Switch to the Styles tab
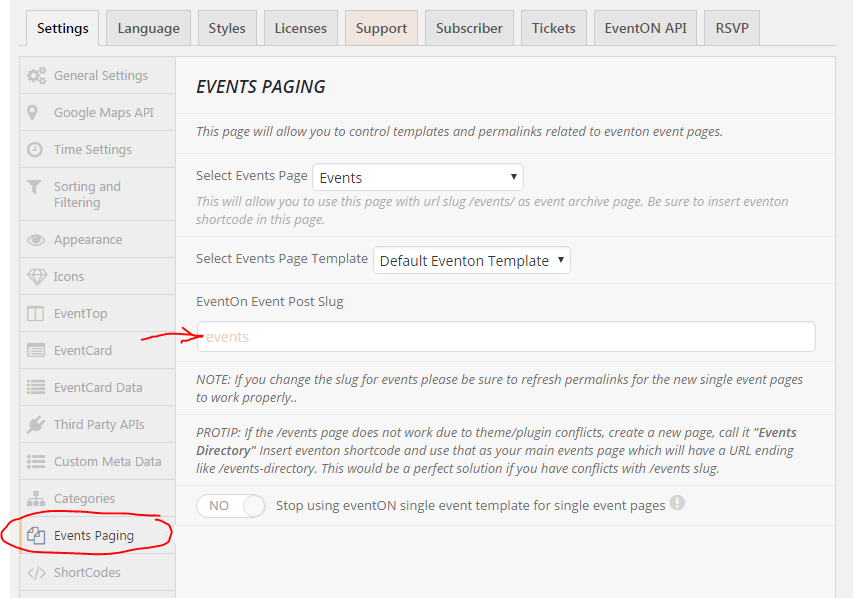This screenshot has height=598, width=853. tap(227, 28)
